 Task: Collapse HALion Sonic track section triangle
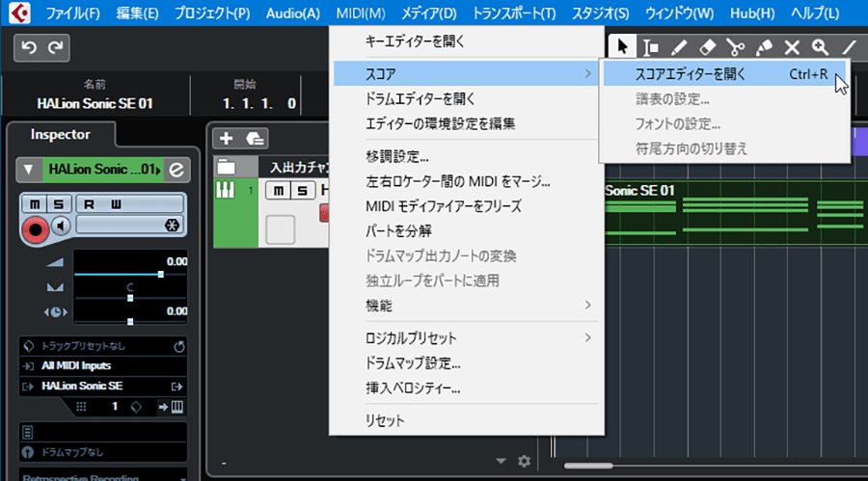click(x=29, y=170)
